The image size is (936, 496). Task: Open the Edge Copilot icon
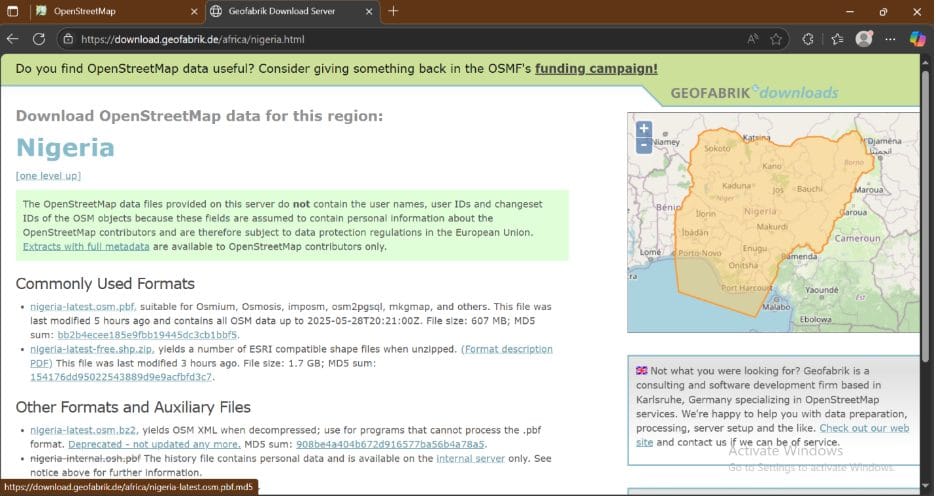pyautogui.click(x=917, y=39)
